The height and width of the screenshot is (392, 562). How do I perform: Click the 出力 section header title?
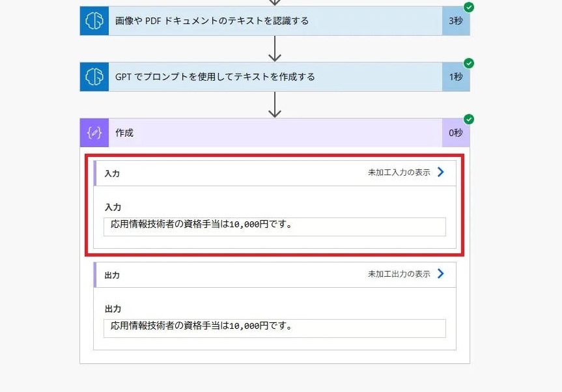pos(112,275)
